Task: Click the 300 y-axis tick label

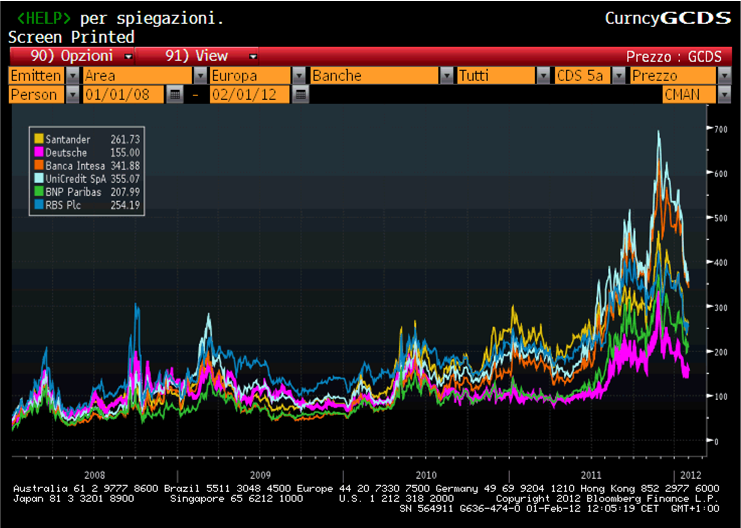Action: pos(720,307)
